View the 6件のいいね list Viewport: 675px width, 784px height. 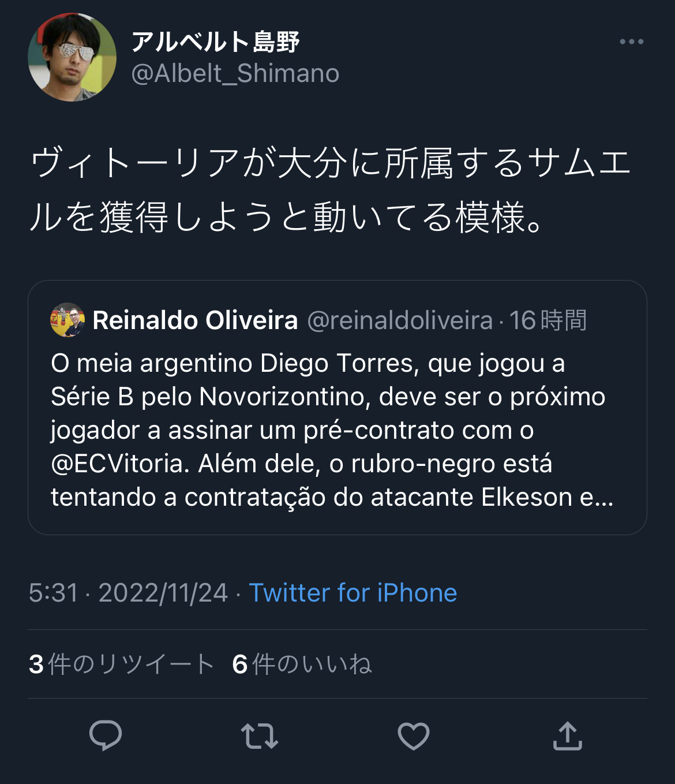pyautogui.click(x=302, y=664)
